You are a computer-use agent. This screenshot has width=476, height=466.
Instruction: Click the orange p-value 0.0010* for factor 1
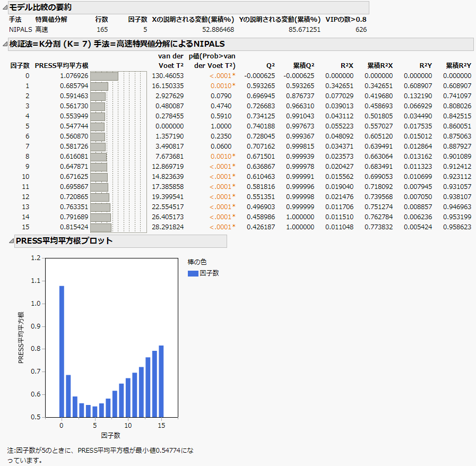222,86
